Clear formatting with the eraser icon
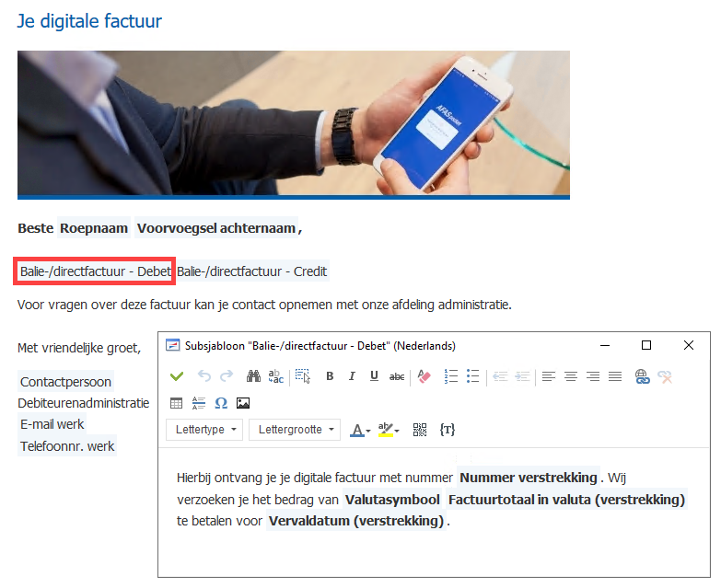 click(x=424, y=376)
